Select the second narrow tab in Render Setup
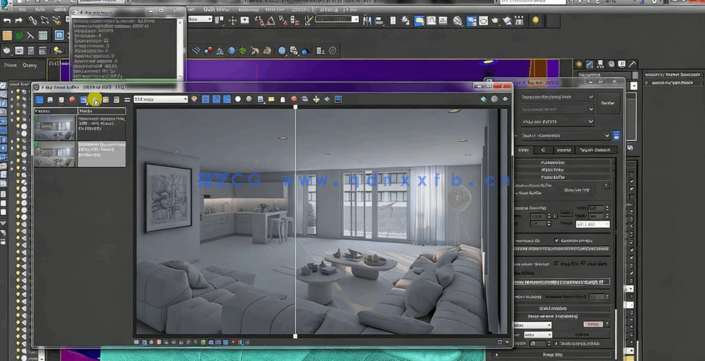Image resolution: width=705 pixels, height=361 pixels. point(543,150)
